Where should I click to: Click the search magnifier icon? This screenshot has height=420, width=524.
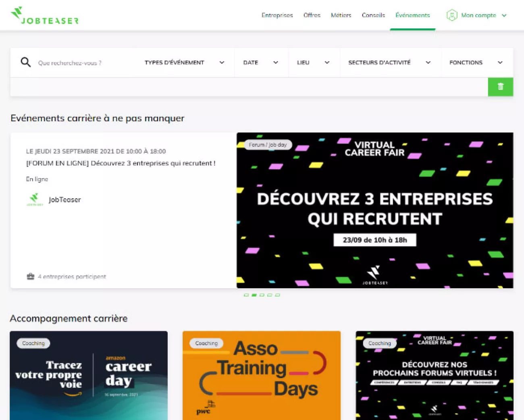pyautogui.click(x=26, y=62)
